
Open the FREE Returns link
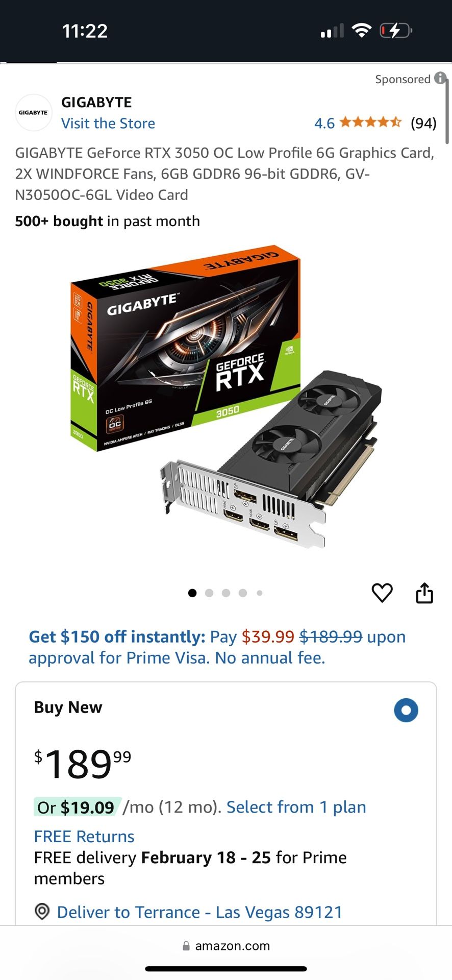(x=84, y=837)
